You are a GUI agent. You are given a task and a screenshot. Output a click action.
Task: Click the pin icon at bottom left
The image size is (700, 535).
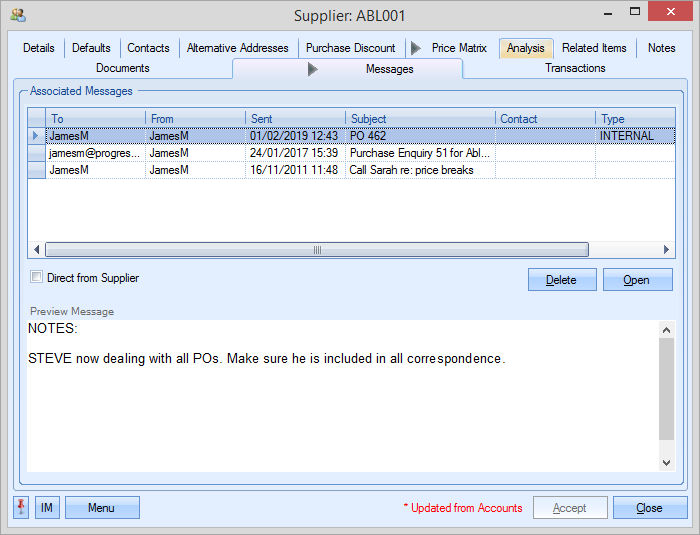[21, 508]
